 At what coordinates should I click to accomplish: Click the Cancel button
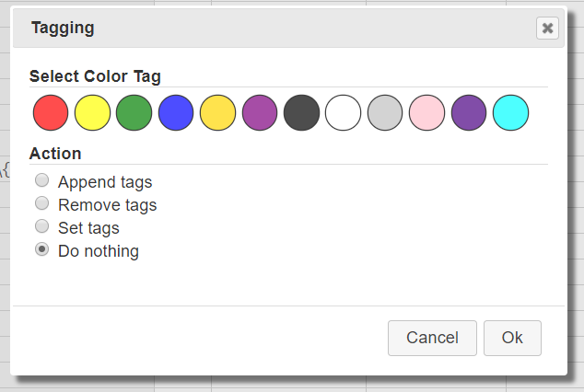click(x=432, y=338)
